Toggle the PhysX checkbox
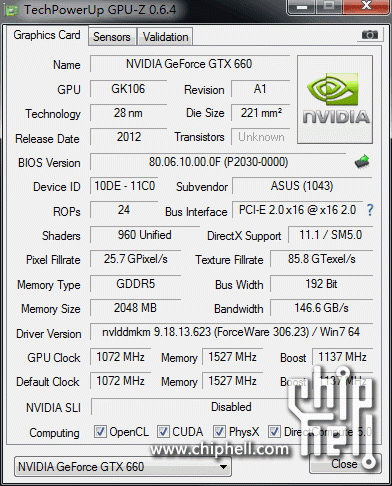Image resolution: width=392 pixels, height=486 pixels. (219, 432)
